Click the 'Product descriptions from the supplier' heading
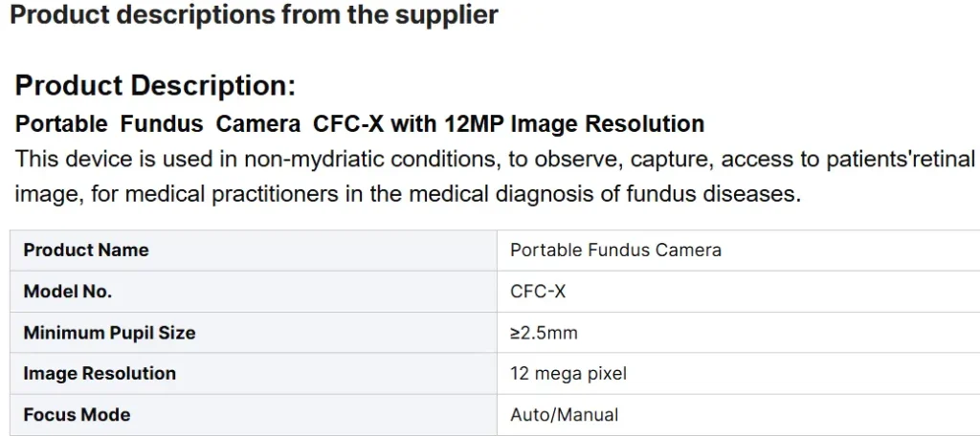This screenshot has height=436, width=980. tap(254, 15)
